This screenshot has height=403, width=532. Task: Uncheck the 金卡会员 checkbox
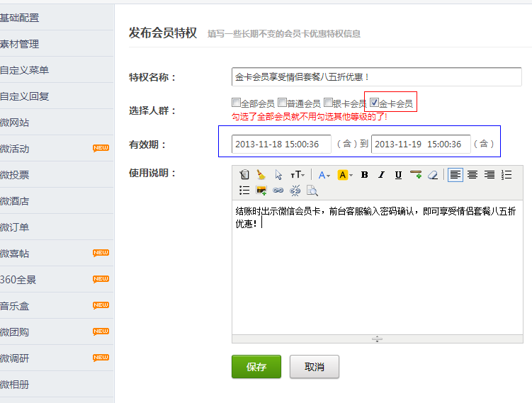point(374,103)
